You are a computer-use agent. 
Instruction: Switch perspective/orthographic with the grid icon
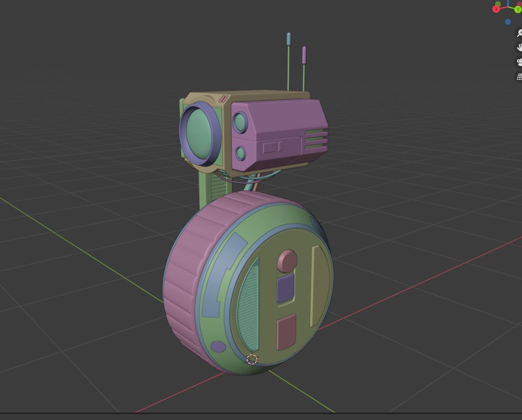(519, 77)
